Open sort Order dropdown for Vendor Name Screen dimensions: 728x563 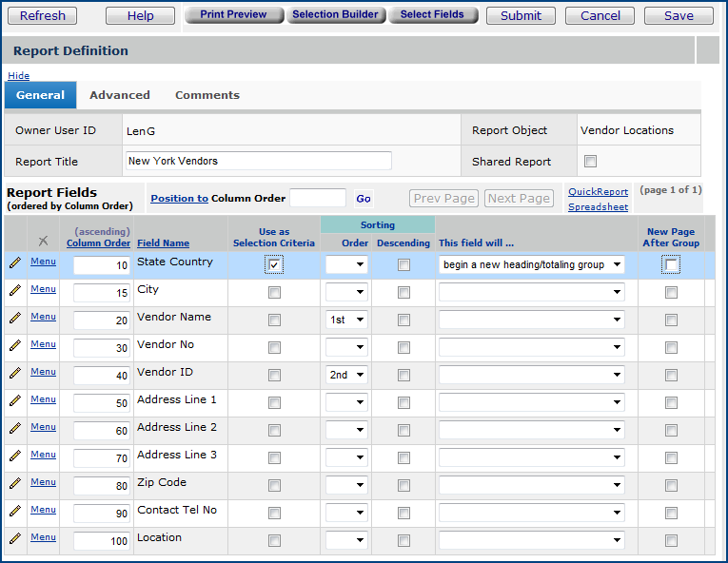tap(346, 320)
